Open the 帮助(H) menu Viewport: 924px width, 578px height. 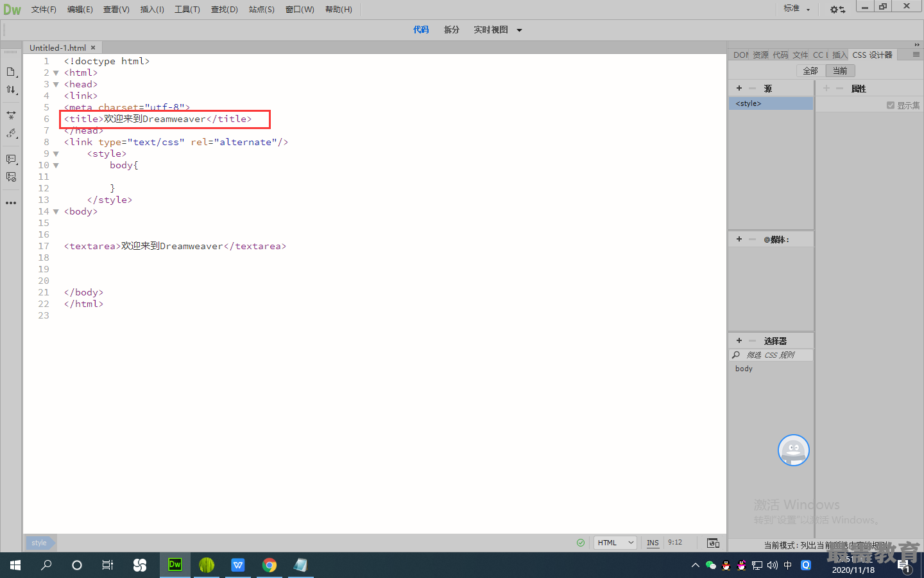click(339, 10)
